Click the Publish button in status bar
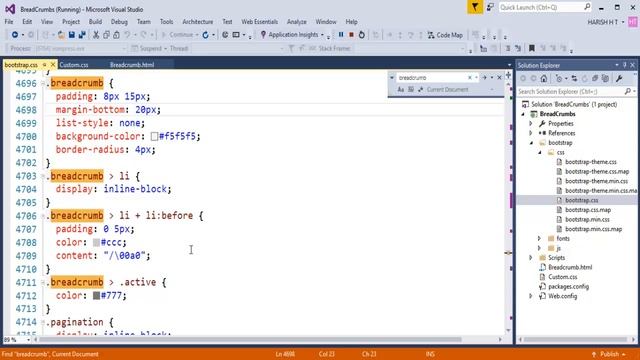 point(608,354)
